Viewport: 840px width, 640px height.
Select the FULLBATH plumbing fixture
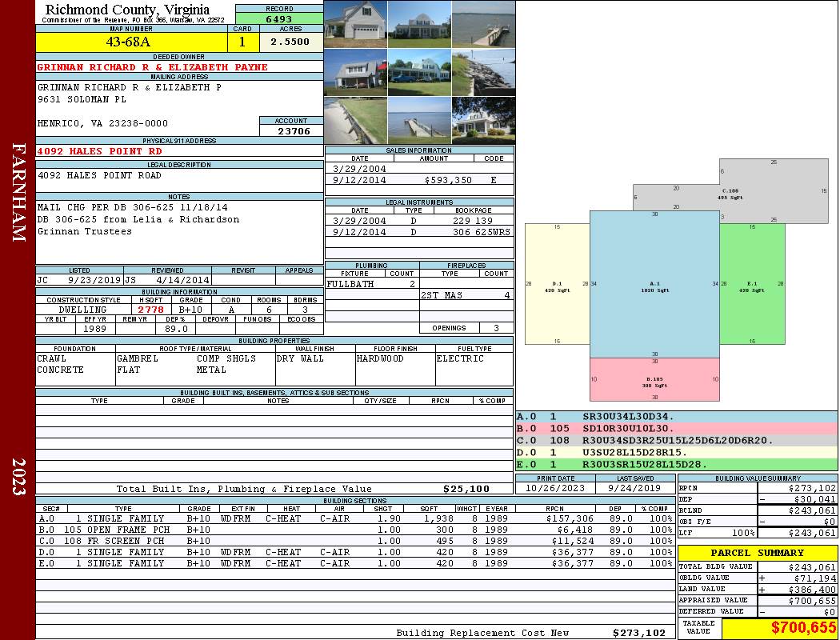point(350,284)
